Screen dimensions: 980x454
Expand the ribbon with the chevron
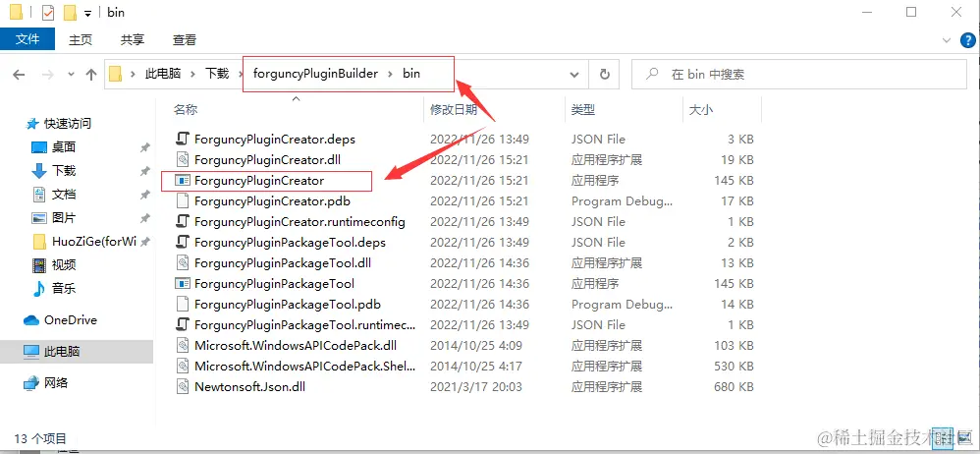tap(946, 40)
